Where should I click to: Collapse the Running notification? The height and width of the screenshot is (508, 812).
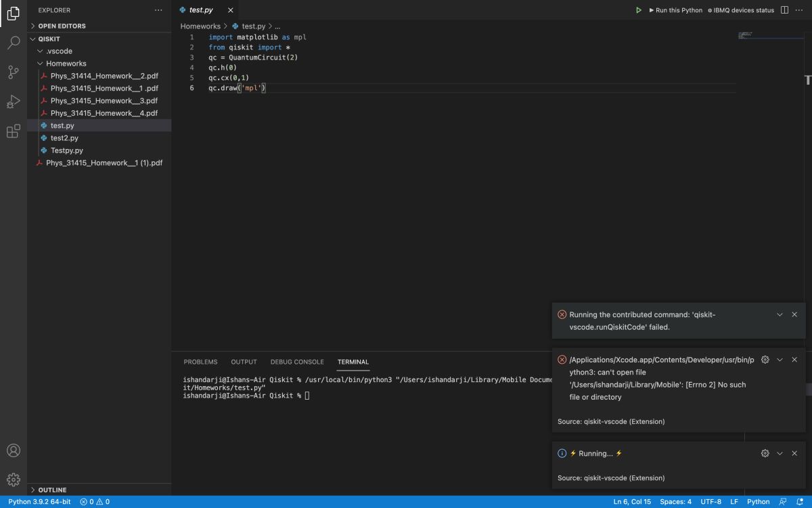(x=780, y=453)
